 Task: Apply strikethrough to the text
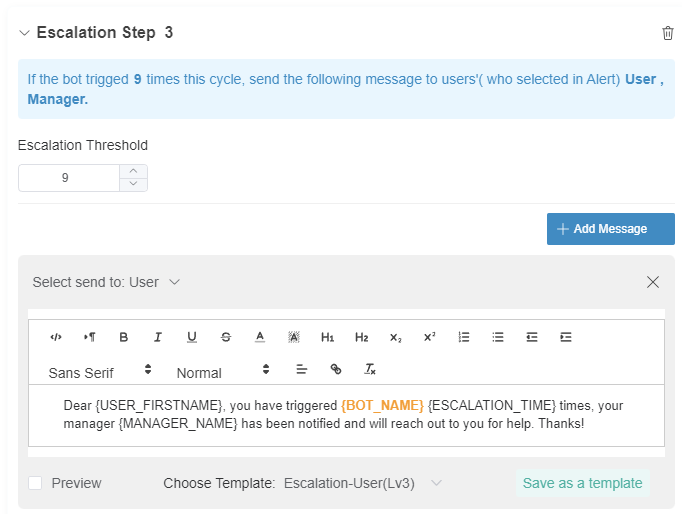pyautogui.click(x=226, y=337)
